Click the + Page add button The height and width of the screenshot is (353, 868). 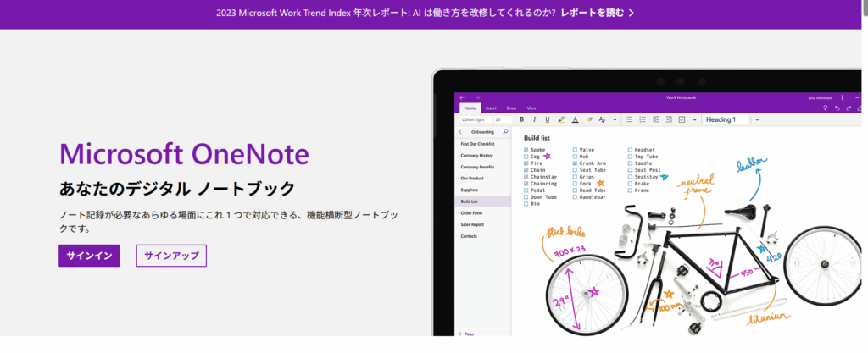465,334
